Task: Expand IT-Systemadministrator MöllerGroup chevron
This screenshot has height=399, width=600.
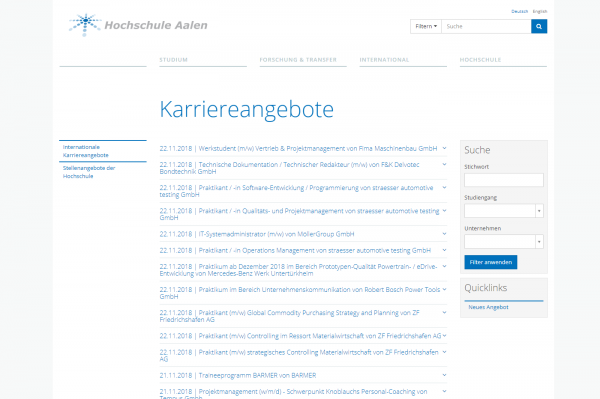Action: coord(444,234)
